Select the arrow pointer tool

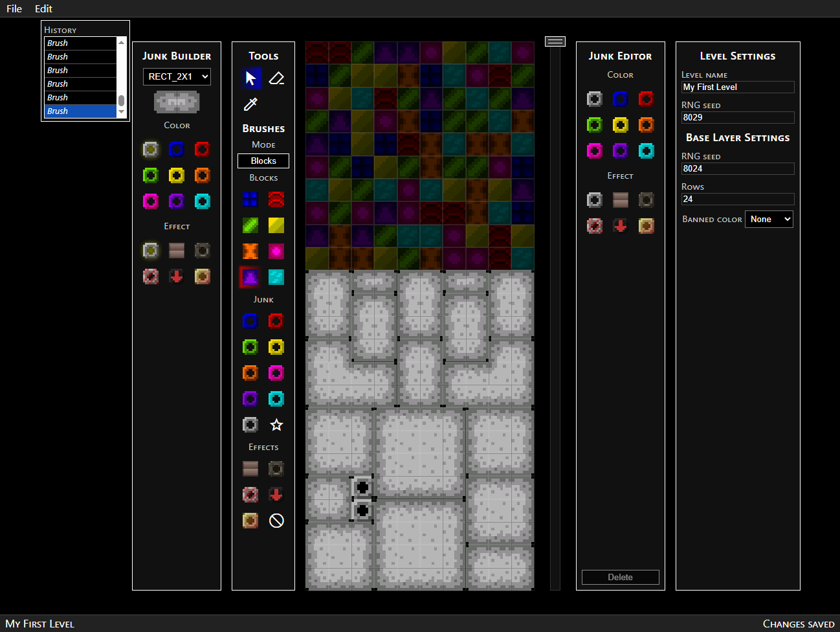pyautogui.click(x=250, y=78)
